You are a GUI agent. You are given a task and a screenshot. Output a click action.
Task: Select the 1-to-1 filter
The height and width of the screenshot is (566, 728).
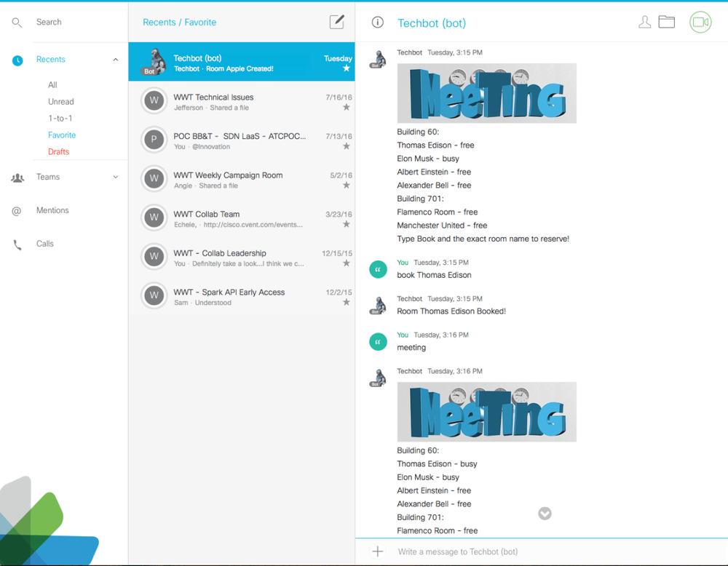tap(60, 119)
